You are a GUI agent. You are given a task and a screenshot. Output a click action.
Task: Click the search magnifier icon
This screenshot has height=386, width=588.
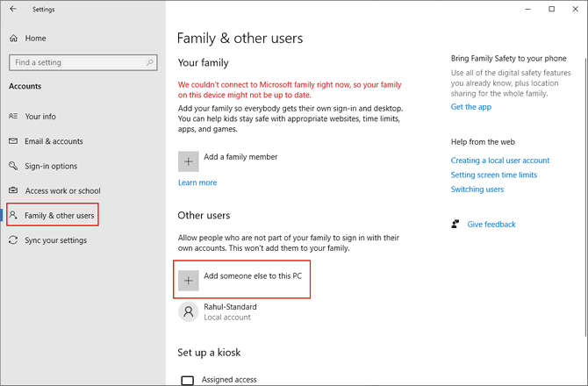click(151, 63)
